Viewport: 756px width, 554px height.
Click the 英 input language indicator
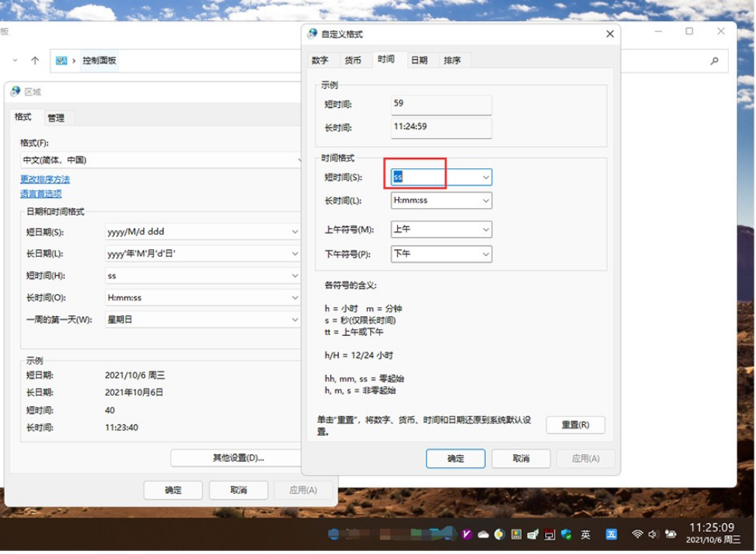pyautogui.click(x=585, y=534)
